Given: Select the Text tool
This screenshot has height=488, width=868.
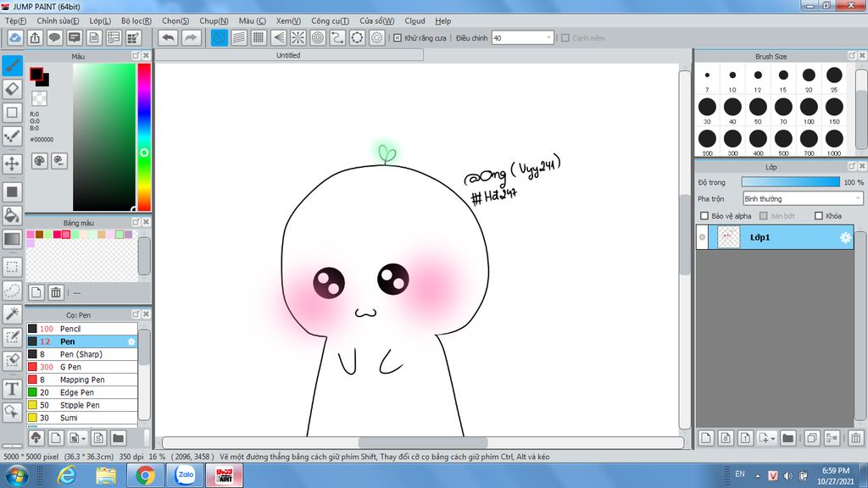Looking at the screenshot, I should tap(12, 389).
